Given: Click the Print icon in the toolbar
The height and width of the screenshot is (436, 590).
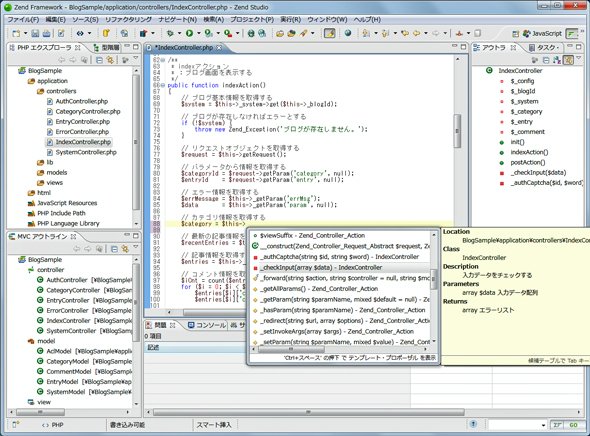Looking at the screenshot, I should (47, 33).
